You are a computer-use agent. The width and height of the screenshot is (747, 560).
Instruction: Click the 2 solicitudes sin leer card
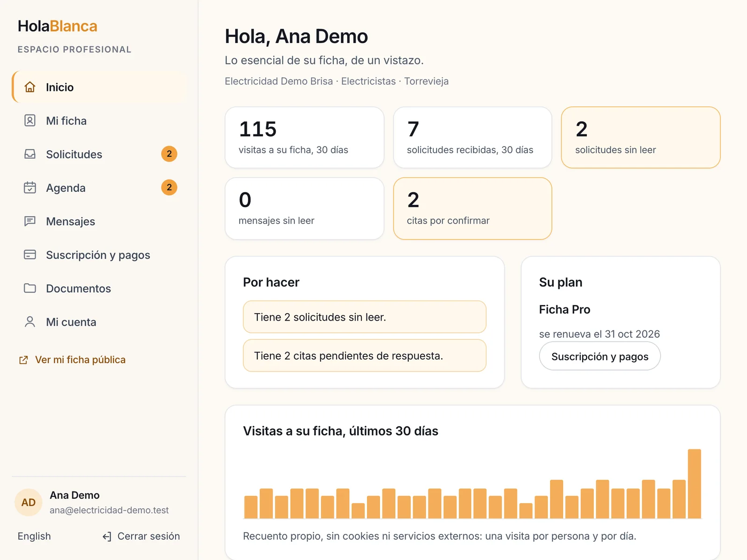pyautogui.click(x=641, y=138)
